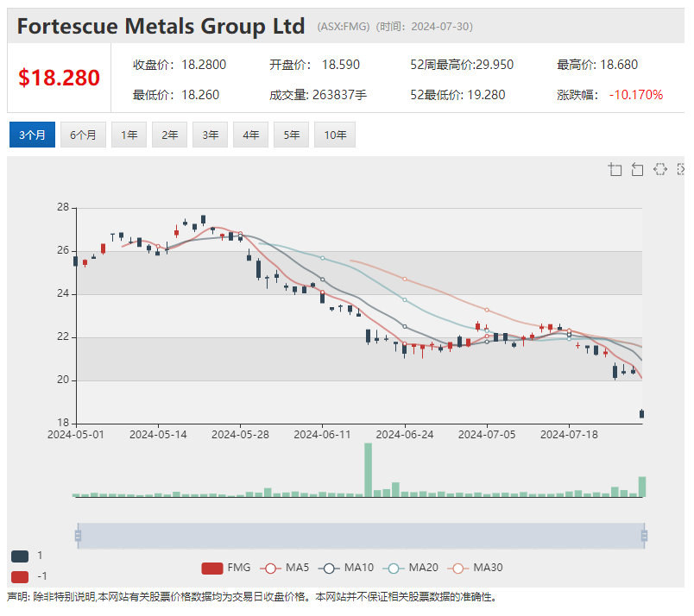Select the area zoom tool icon
694x616 pixels.
point(615,169)
